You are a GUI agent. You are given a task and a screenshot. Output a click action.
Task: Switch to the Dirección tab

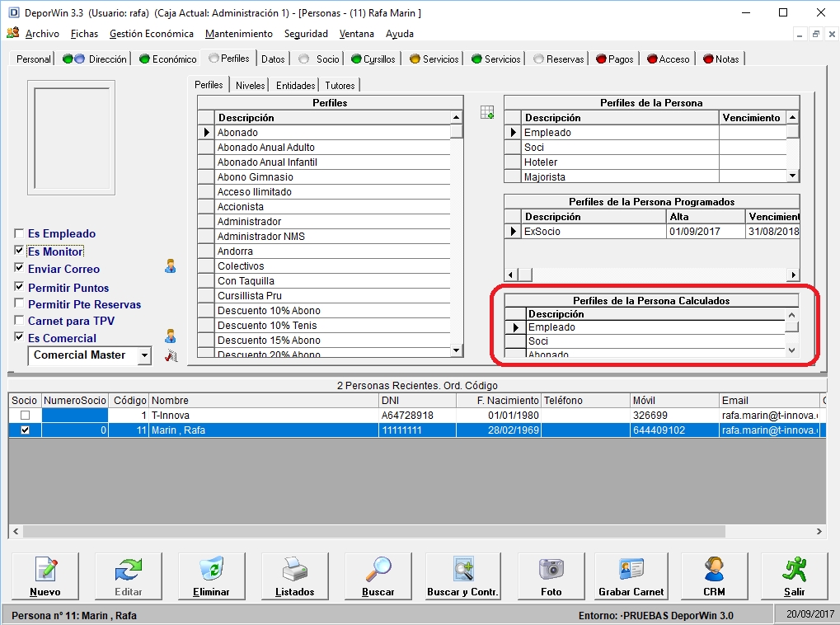[x=95, y=59]
